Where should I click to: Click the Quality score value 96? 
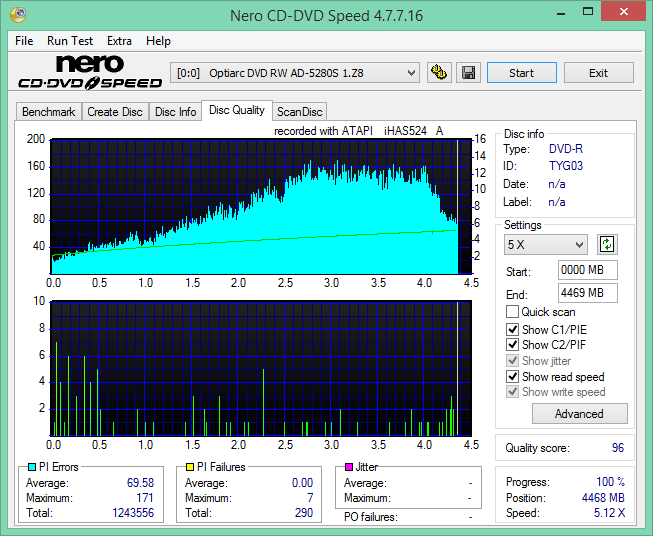click(x=618, y=448)
